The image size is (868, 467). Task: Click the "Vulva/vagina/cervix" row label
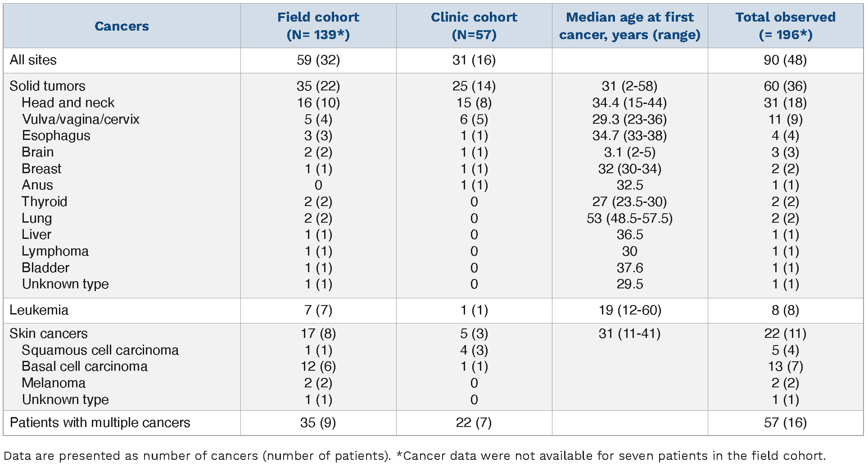pos(81,119)
